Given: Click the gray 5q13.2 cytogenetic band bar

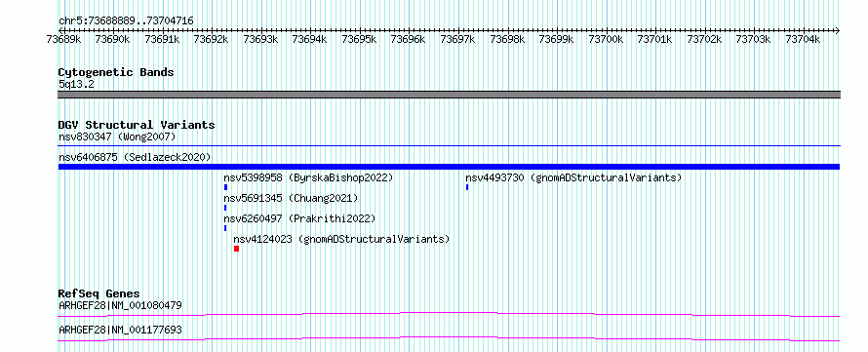Looking at the screenshot, I should click(x=449, y=95).
